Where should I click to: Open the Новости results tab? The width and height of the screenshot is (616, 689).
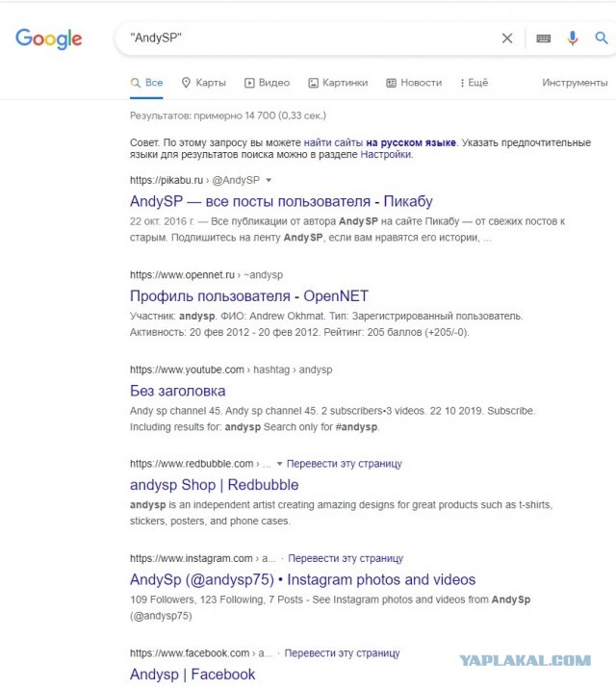(x=414, y=83)
